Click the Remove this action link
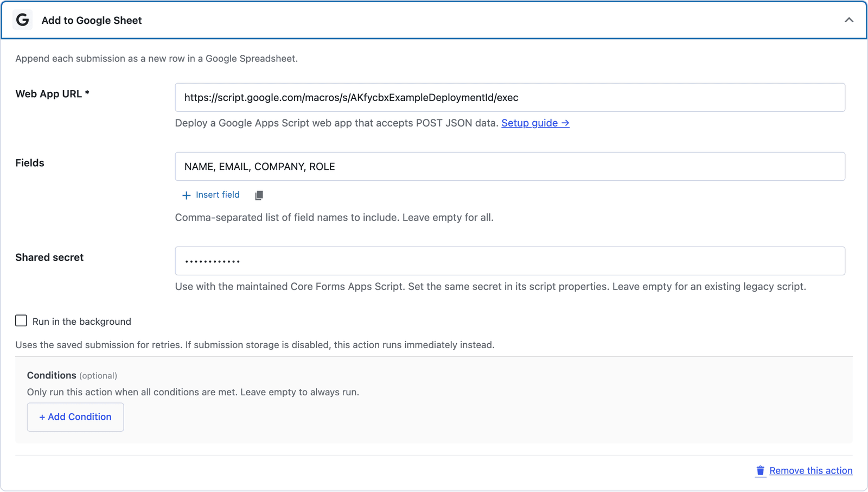The image size is (868, 492). pyautogui.click(x=810, y=471)
